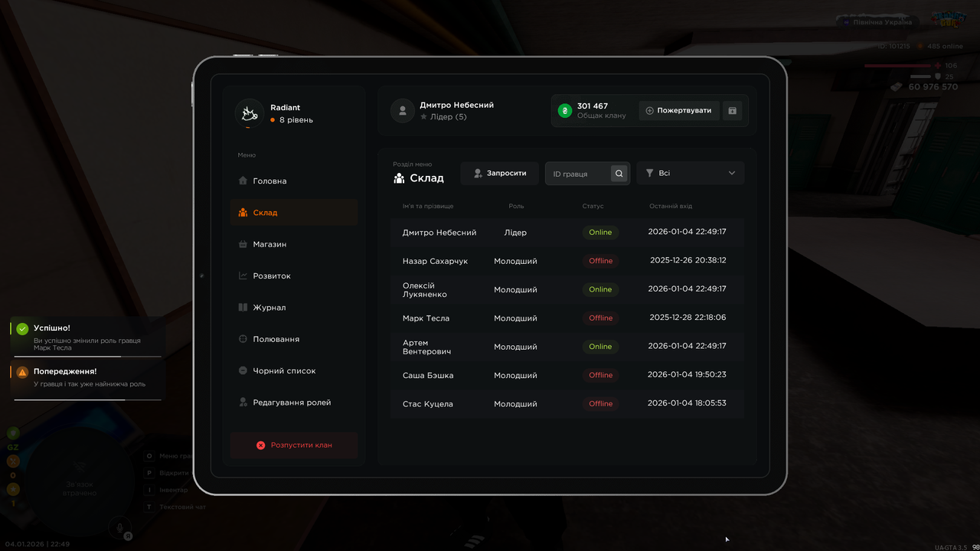Select the Стас Куцела member name
The image size is (980, 551).
pos(427,403)
